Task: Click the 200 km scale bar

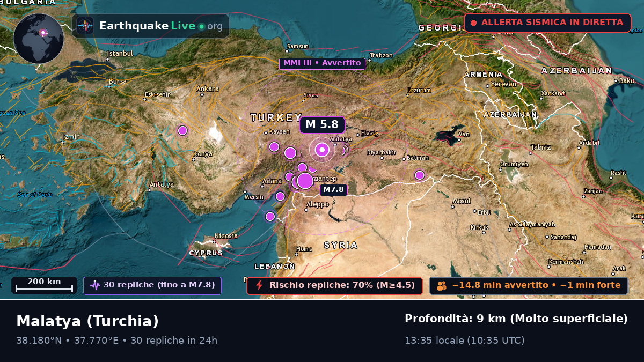Action: tap(44, 285)
